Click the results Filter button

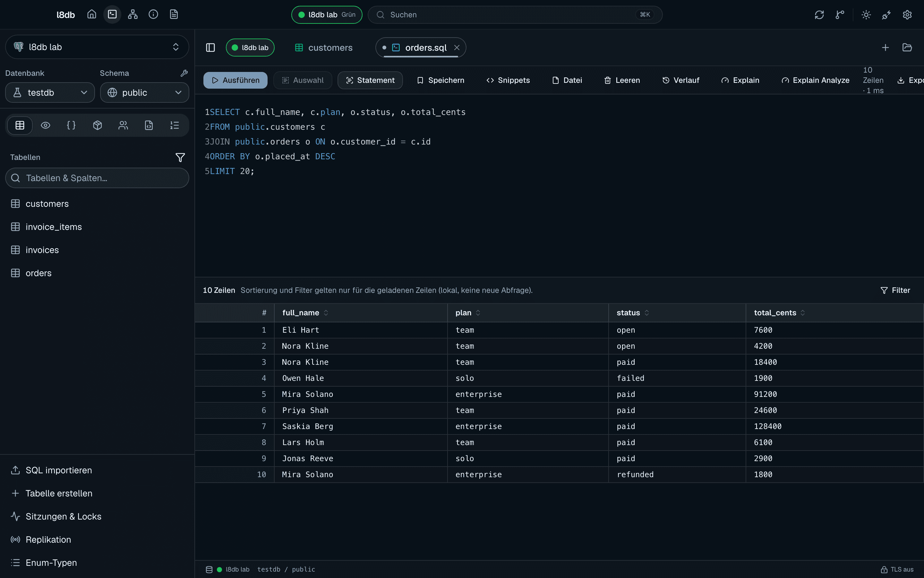(895, 290)
